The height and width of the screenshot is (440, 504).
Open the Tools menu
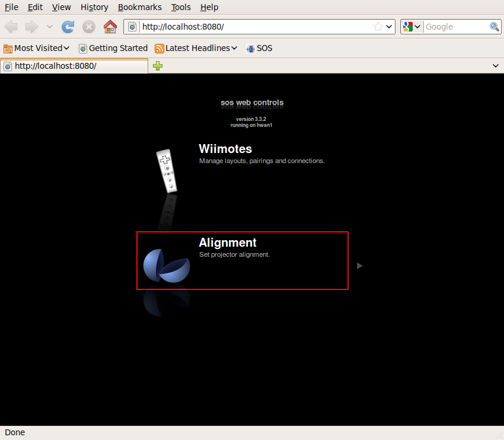tap(181, 7)
